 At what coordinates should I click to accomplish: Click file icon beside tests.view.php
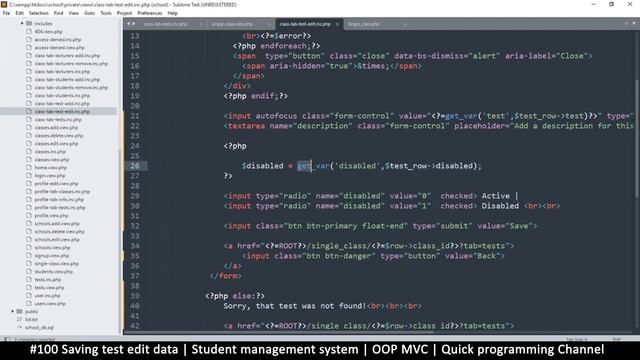coord(29,287)
